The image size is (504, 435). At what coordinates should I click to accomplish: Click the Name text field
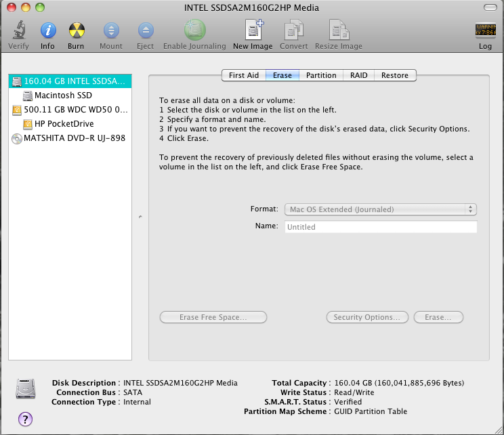(381, 227)
